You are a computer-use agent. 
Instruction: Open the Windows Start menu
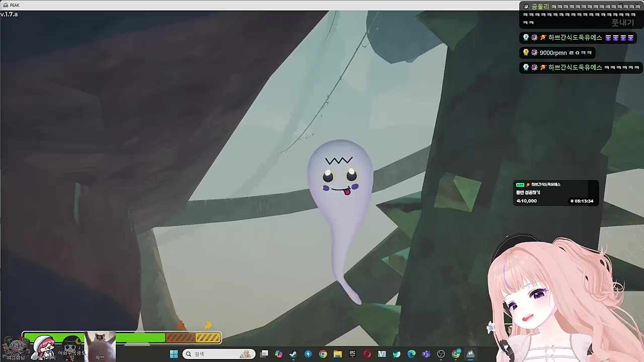pos(174,354)
